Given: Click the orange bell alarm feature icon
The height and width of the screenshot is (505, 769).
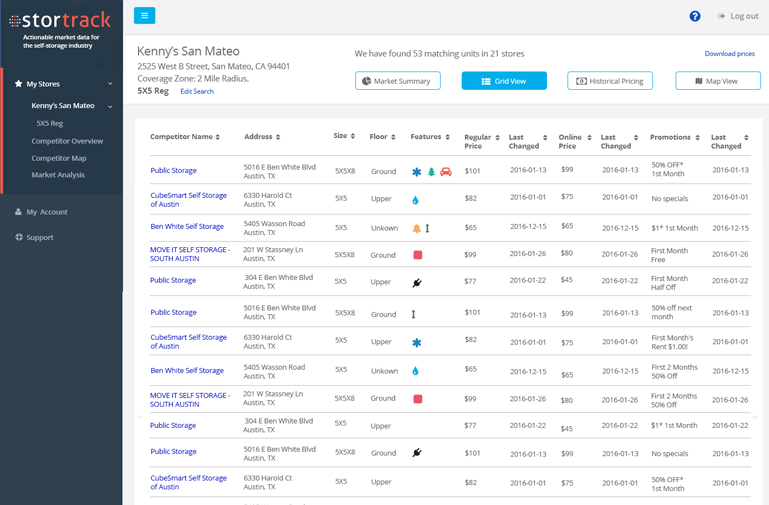Looking at the screenshot, I should pyautogui.click(x=417, y=229).
